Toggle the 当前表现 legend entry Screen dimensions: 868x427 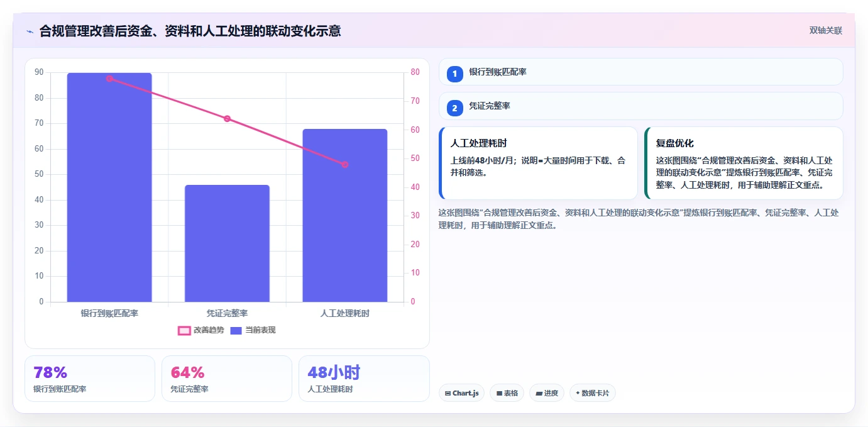(x=253, y=330)
